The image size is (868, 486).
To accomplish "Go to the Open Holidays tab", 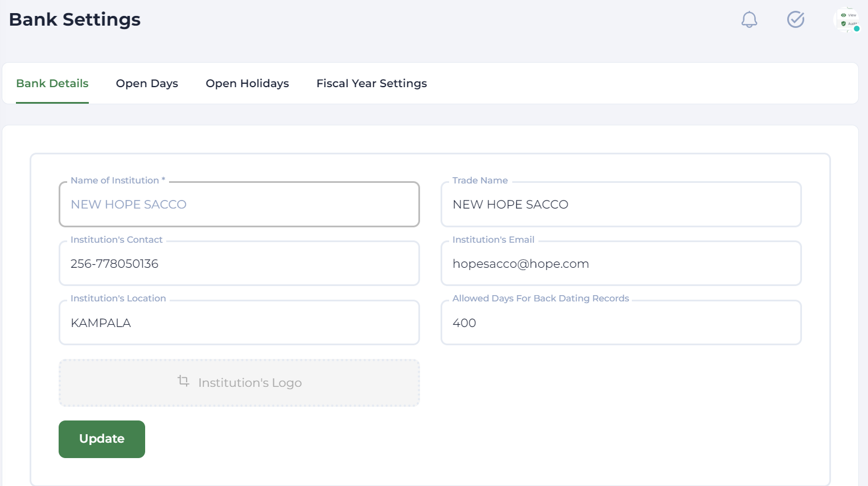I will click(x=247, y=83).
